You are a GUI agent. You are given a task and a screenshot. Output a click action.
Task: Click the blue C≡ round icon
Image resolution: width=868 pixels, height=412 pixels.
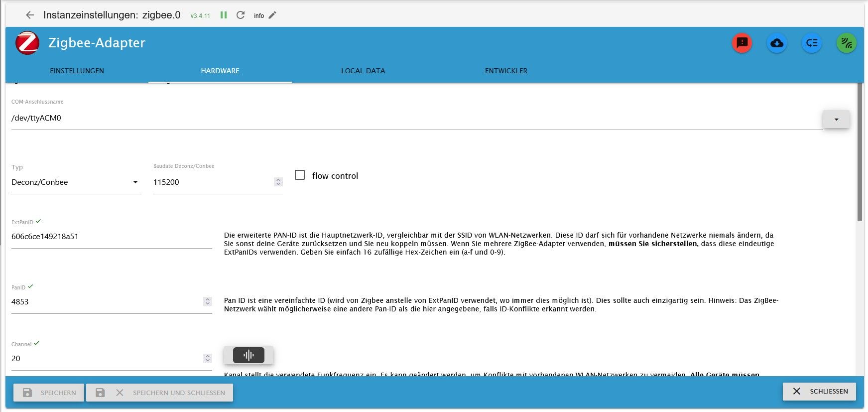tap(812, 43)
